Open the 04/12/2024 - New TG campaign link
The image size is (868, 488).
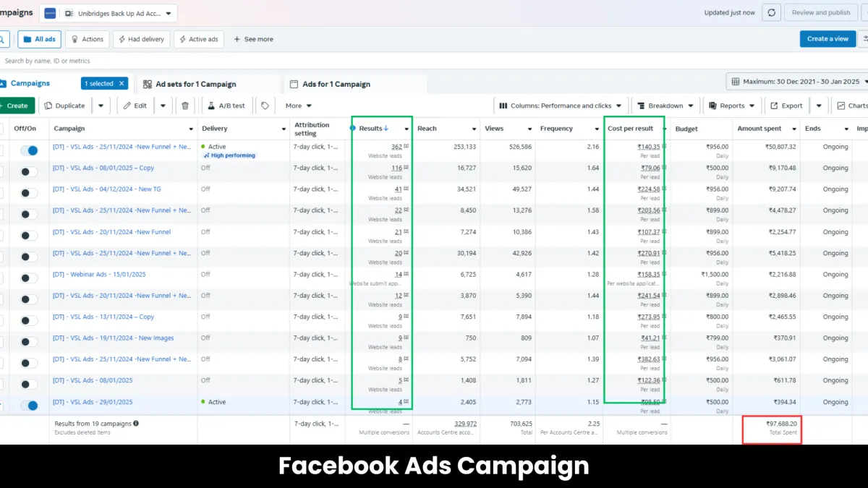107,189
